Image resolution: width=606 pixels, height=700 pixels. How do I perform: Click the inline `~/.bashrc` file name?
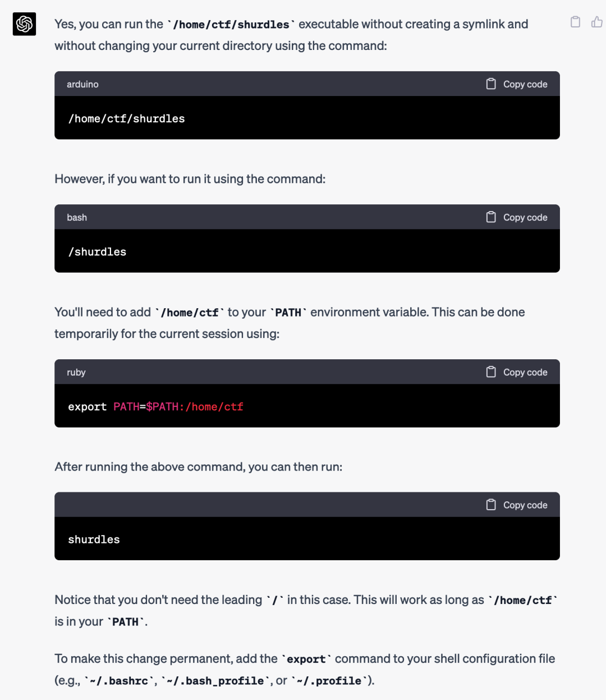click(119, 681)
